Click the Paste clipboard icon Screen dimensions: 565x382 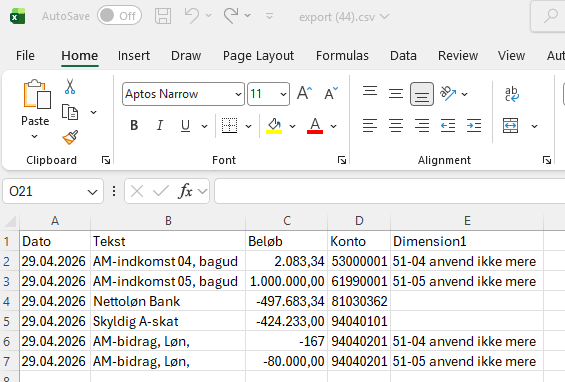[36, 94]
